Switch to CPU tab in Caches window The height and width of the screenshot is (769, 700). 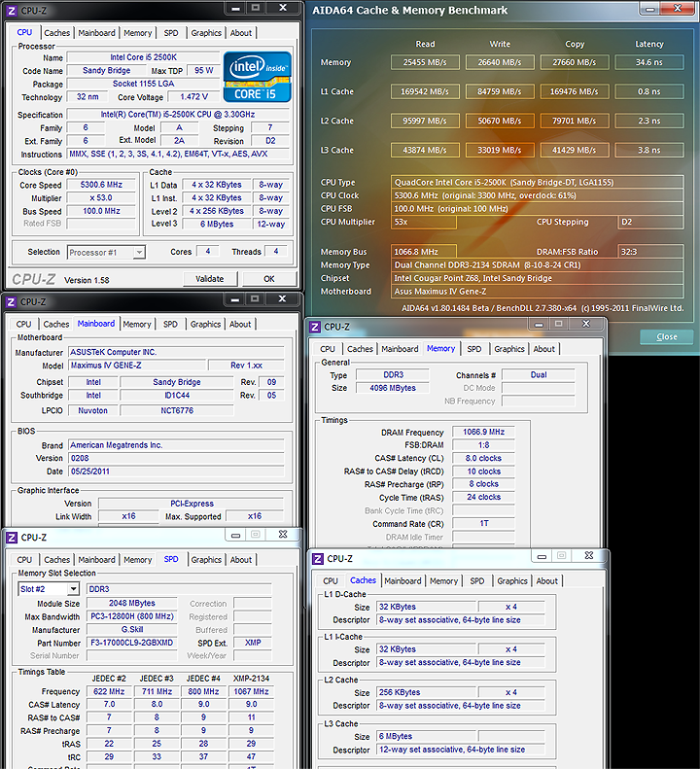(x=331, y=580)
